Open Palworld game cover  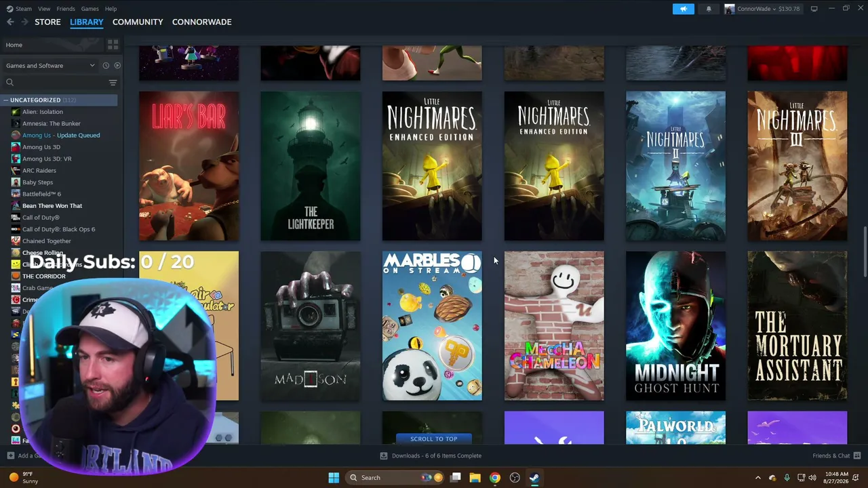click(675, 428)
